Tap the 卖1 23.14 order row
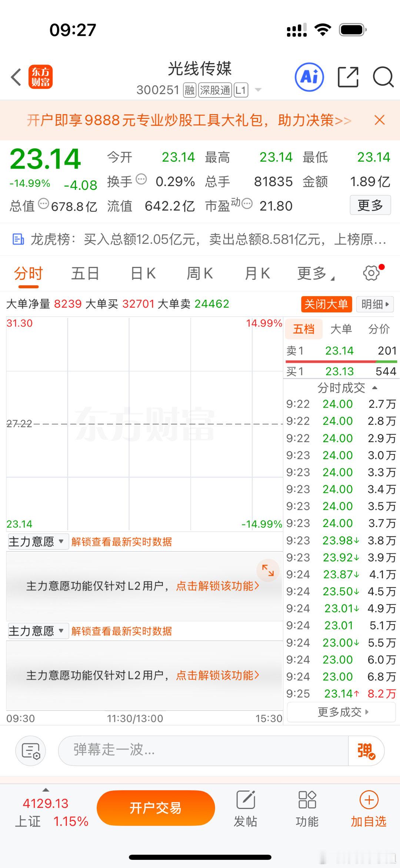400x868 pixels. tap(341, 350)
